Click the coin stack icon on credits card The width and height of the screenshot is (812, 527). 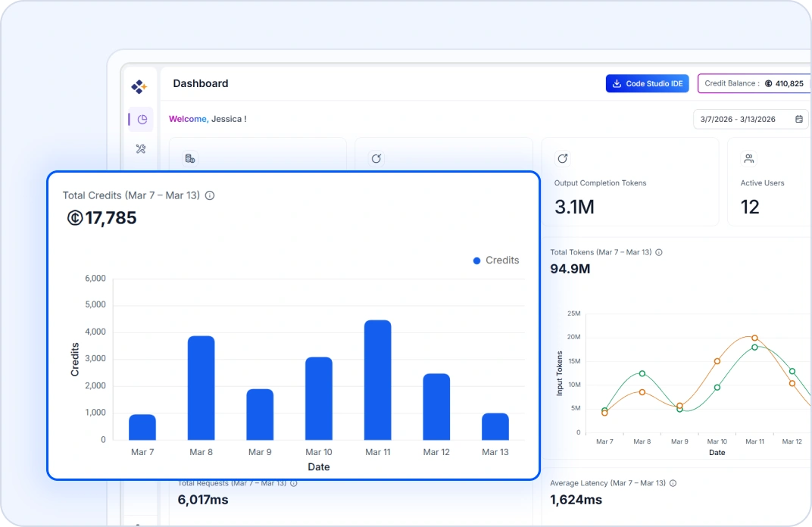point(190,159)
